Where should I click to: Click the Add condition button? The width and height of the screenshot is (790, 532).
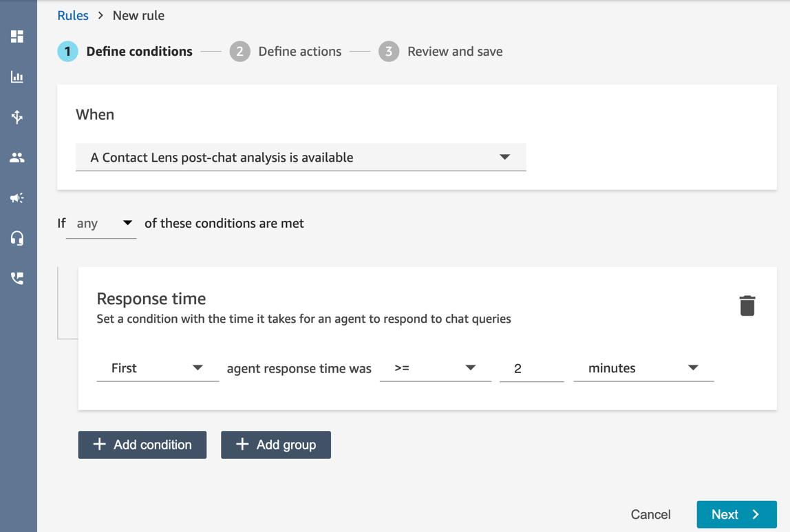pos(142,445)
